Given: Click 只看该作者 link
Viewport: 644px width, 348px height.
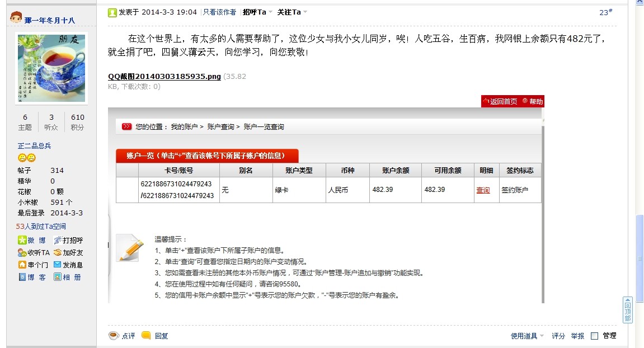Looking at the screenshot, I should (x=220, y=12).
